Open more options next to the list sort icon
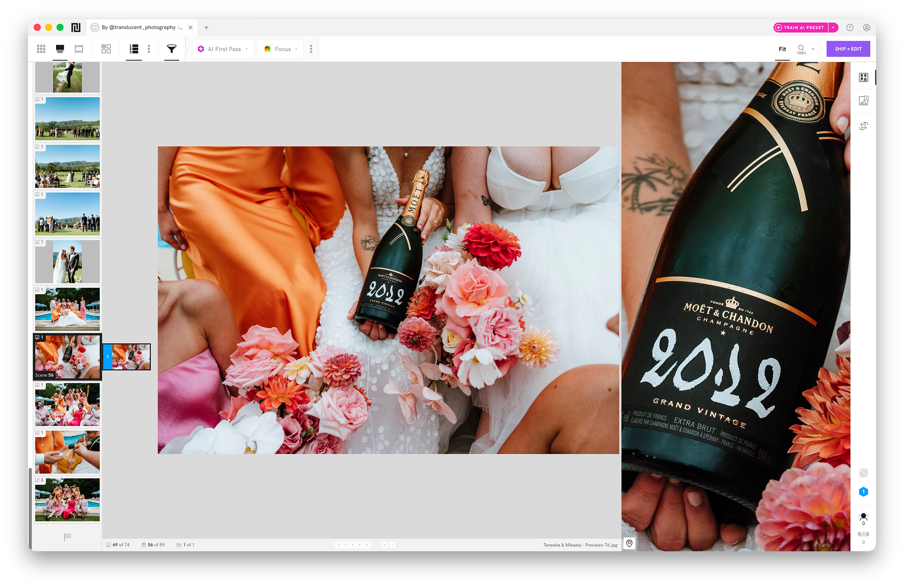The image size is (904, 588). pos(149,49)
